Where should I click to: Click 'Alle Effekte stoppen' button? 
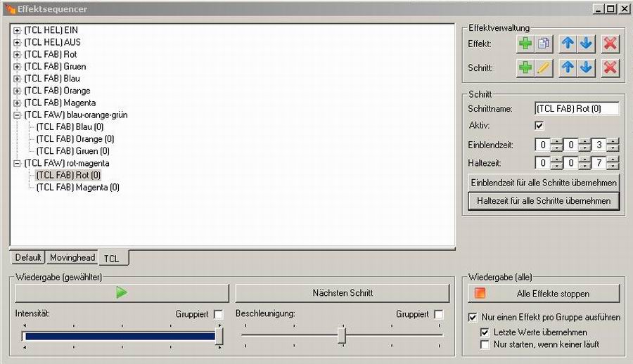coord(543,293)
